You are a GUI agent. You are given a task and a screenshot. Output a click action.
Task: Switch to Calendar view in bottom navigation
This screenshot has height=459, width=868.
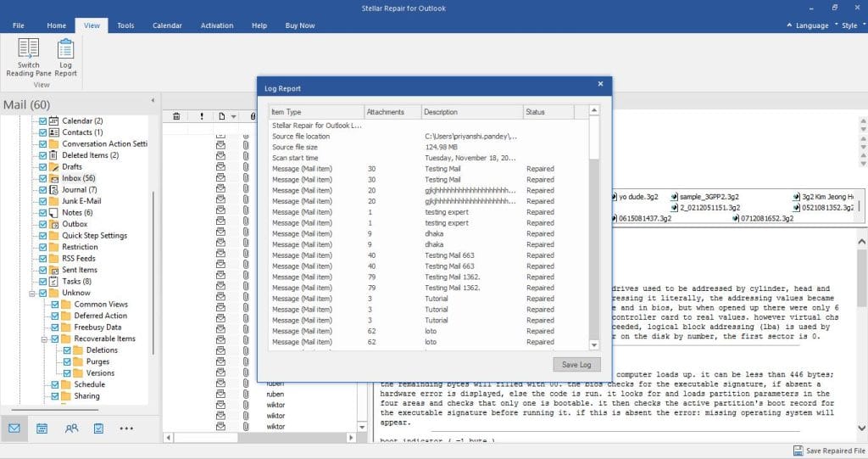click(42, 428)
